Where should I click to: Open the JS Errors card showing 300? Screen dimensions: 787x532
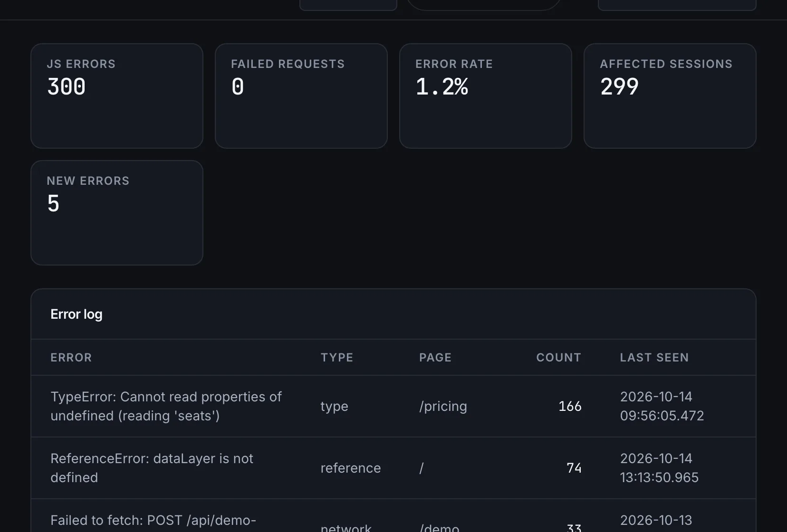pos(117,96)
